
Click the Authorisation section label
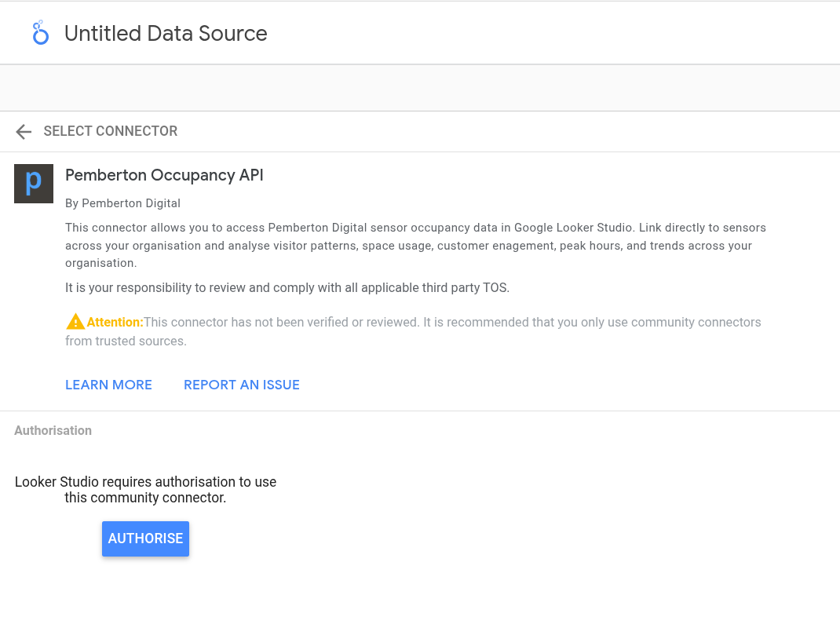click(x=53, y=431)
